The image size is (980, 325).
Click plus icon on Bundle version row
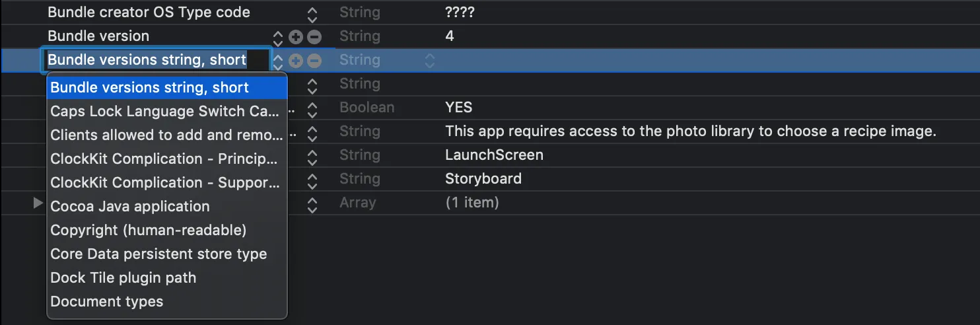tap(296, 36)
